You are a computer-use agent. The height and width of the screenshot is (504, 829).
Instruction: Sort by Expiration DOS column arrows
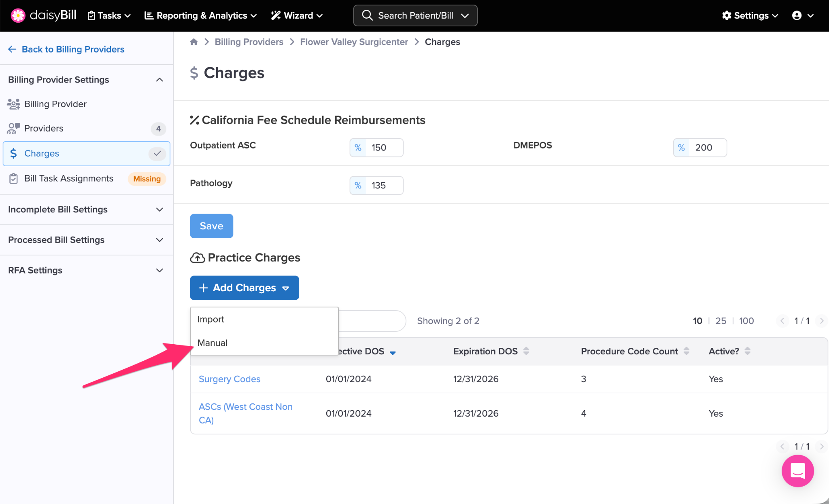pos(526,351)
